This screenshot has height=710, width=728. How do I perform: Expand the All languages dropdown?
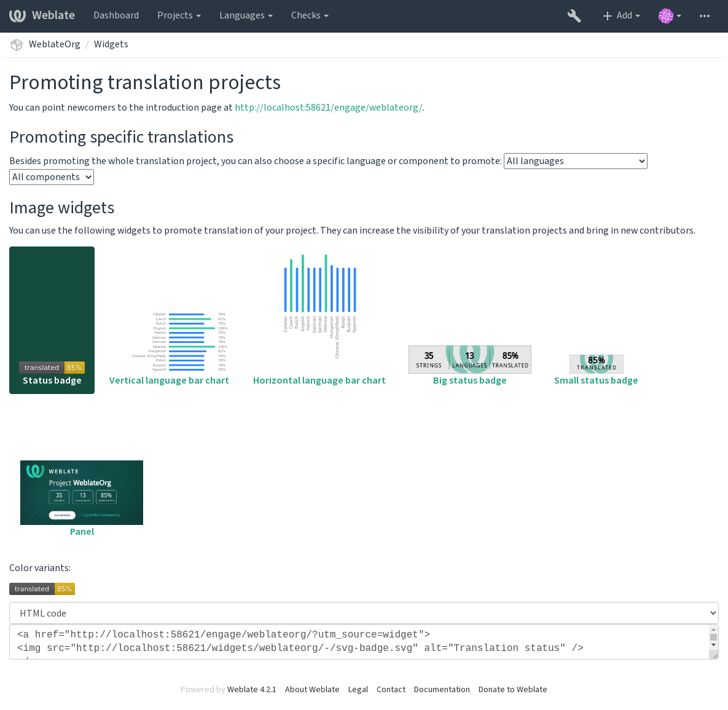575,161
